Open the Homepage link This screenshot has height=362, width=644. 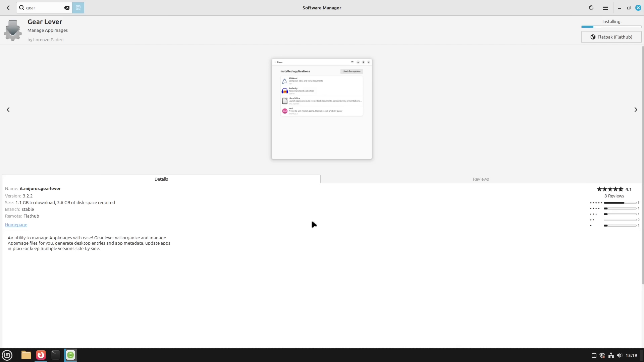[16, 225]
